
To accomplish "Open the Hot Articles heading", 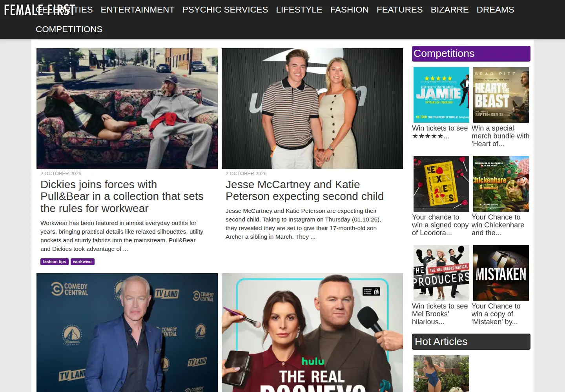I will click(471, 342).
